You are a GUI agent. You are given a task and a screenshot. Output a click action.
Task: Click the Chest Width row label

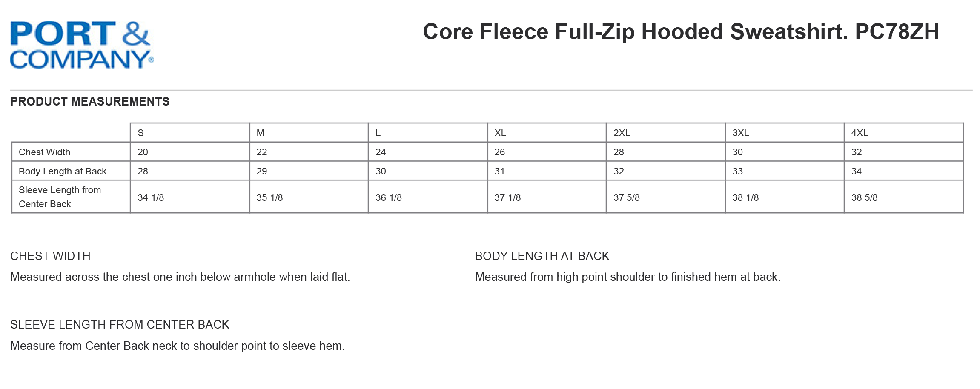pos(44,152)
